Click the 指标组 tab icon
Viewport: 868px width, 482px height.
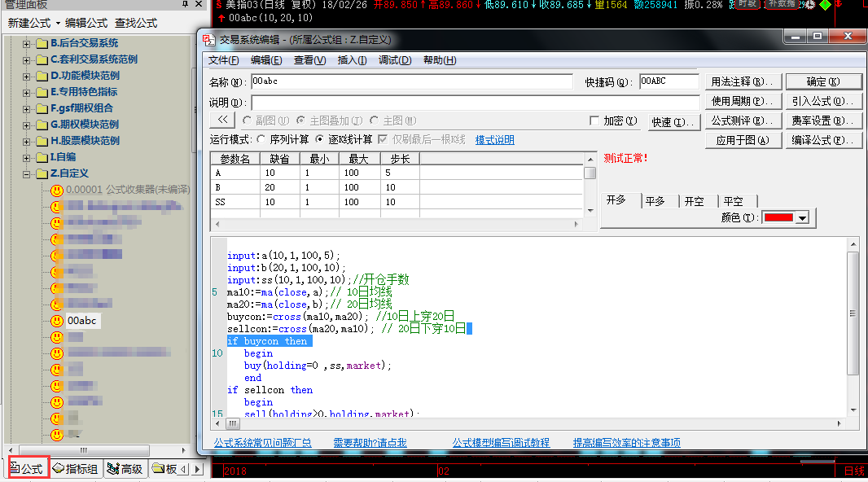[x=58, y=469]
